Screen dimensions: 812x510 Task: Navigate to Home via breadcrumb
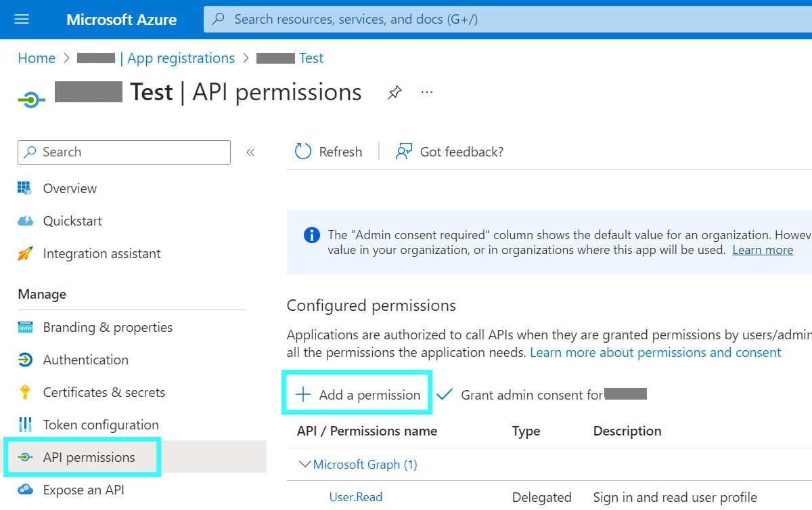(x=36, y=58)
